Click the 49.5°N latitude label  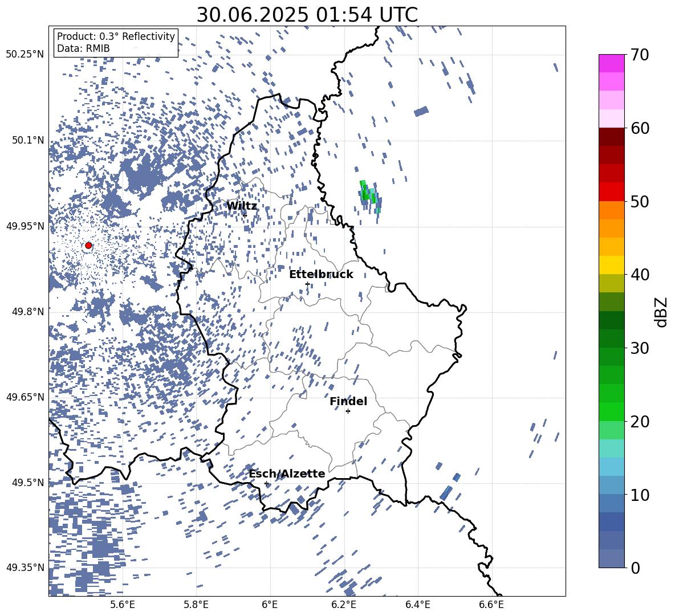(x=28, y=482)
